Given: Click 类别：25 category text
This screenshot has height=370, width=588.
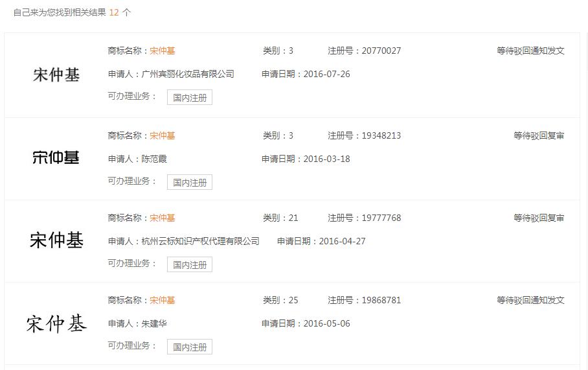Looking at the screenshot, I should pyautogui.click(x=280, y=300).
